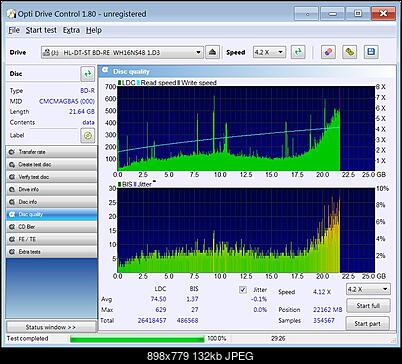Viewport: 402px width, 364px height.
Task: Click the green test progress bar
Action: coord(137,339)
